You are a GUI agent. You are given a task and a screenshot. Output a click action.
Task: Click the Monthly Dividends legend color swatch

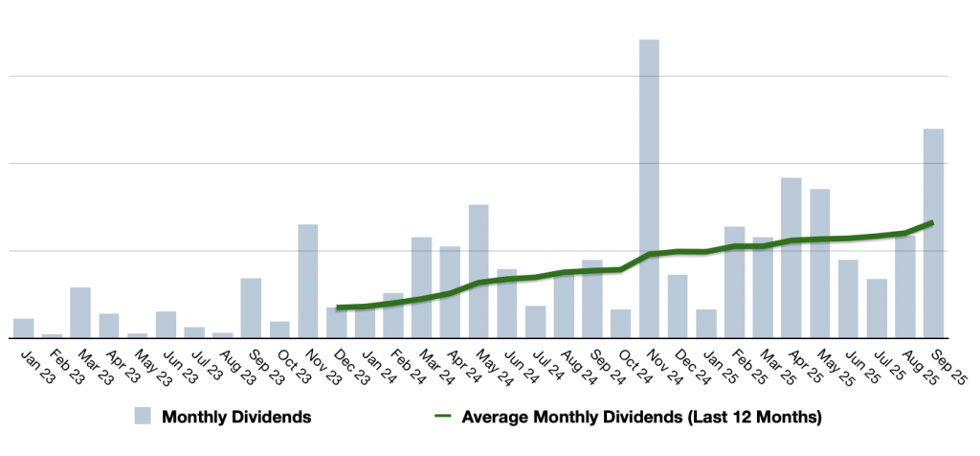[x=142, y=418]
